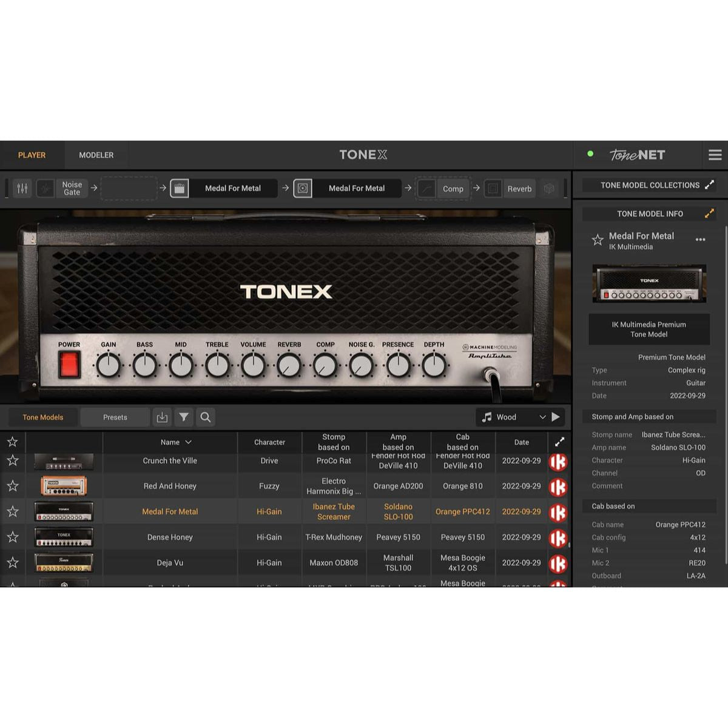Click the DEPTH knob
The height and width of the screenshot is (728, 728).
click(434, 366)
